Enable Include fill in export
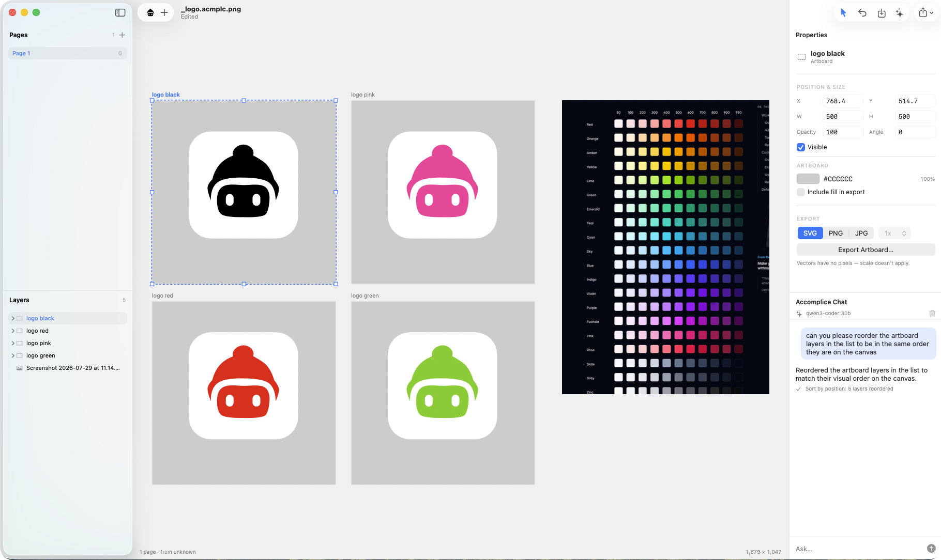Screen dimensions: 941x560 tap(801, 192)
